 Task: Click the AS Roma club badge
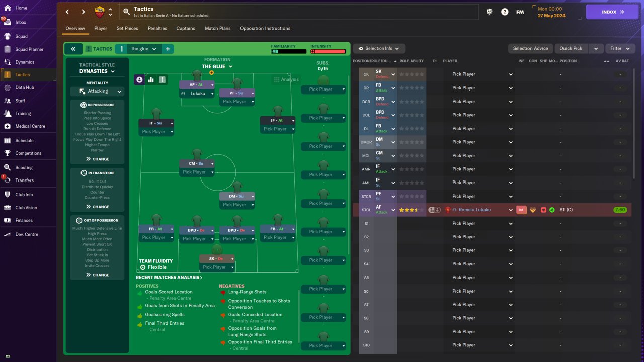coord(100,12)
